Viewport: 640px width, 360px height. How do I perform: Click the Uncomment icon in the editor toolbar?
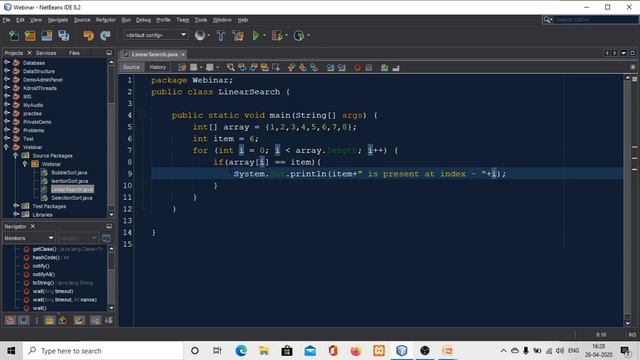(396, 67)
